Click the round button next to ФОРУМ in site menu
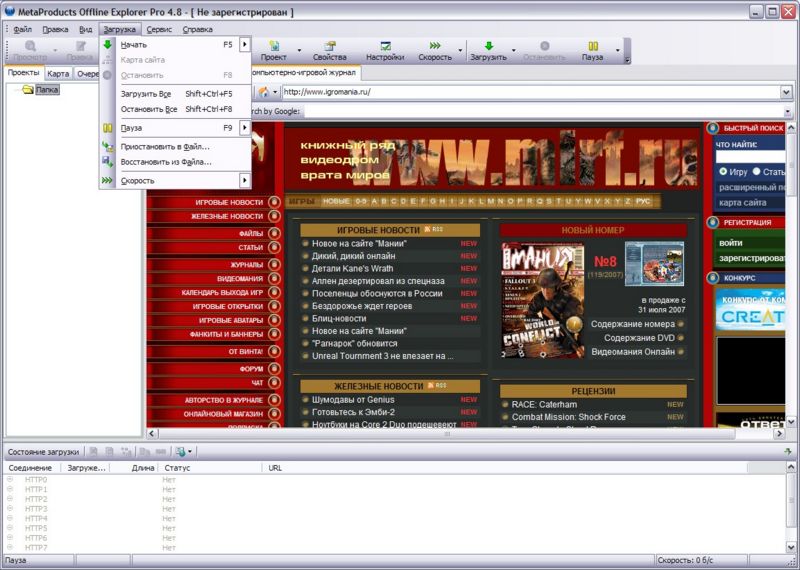Image resolution: width=800 pixels, height=570 pixels. pos(274,368)
